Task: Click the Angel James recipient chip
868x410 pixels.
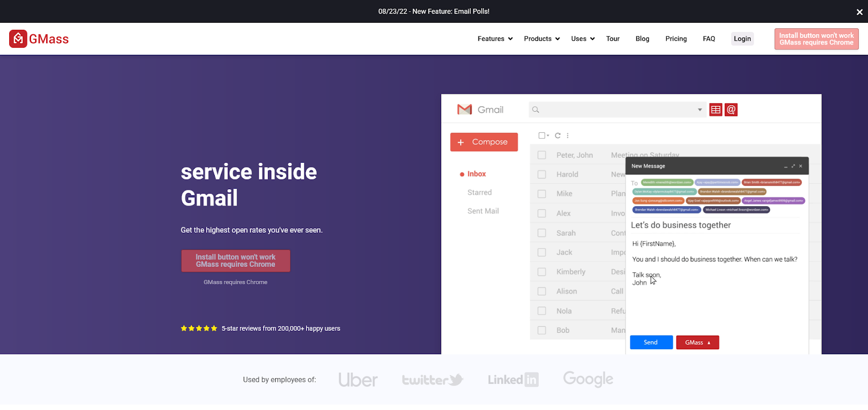Action: coord(774,201)
